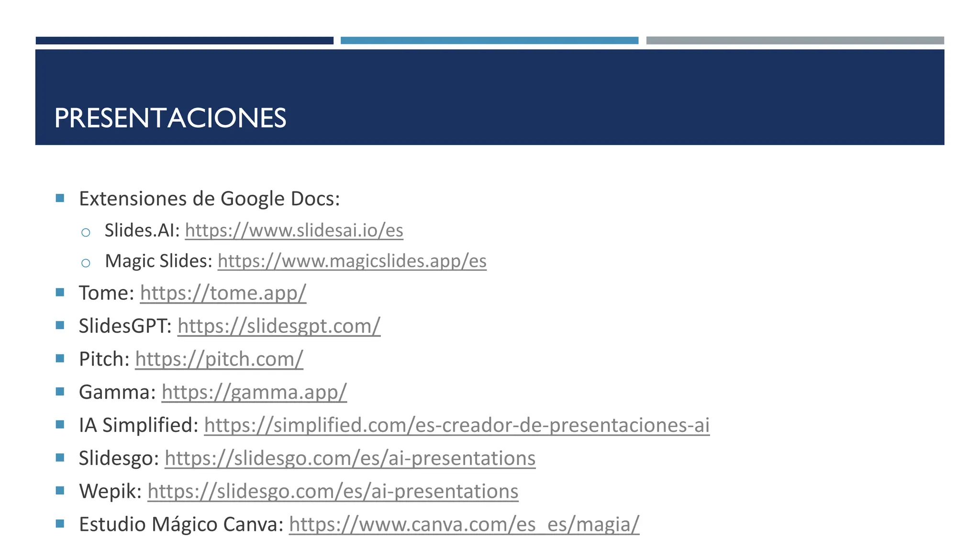Image resolution: width=980 pixels, height=551 pixels.
Task: Open the Slides.AI link slidesai.io/es
Action: [294, 231]
